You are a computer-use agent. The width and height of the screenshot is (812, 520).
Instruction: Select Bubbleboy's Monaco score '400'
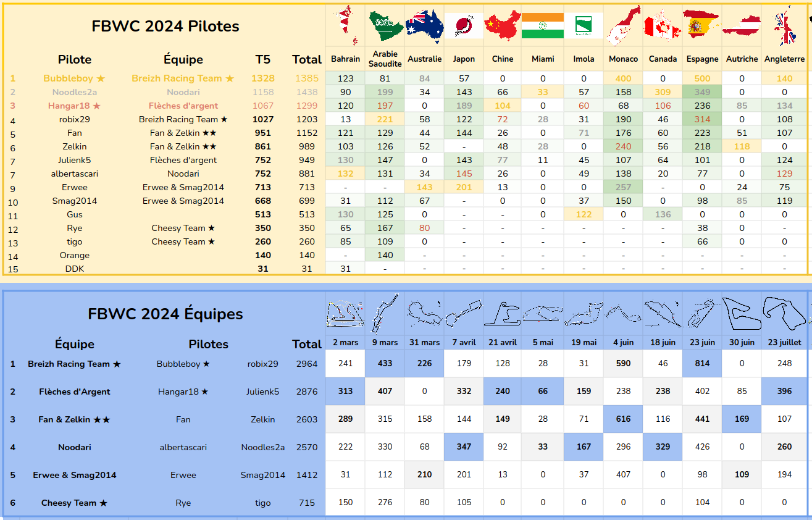point(623,78)
